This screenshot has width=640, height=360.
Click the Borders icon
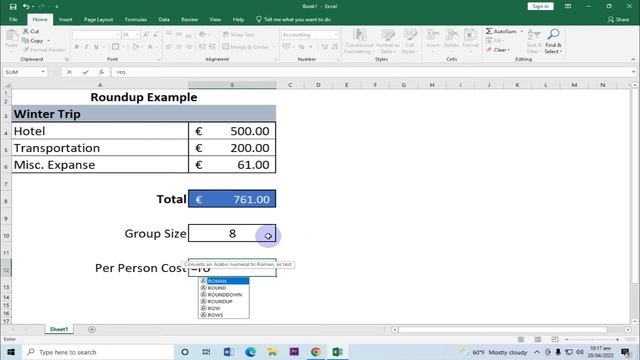(116, 47)
